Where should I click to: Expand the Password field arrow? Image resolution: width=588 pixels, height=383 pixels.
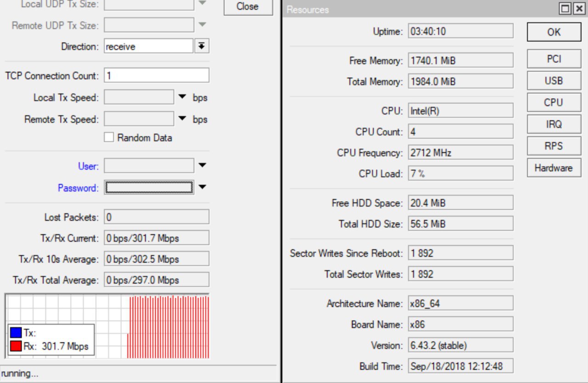point(202,187)
